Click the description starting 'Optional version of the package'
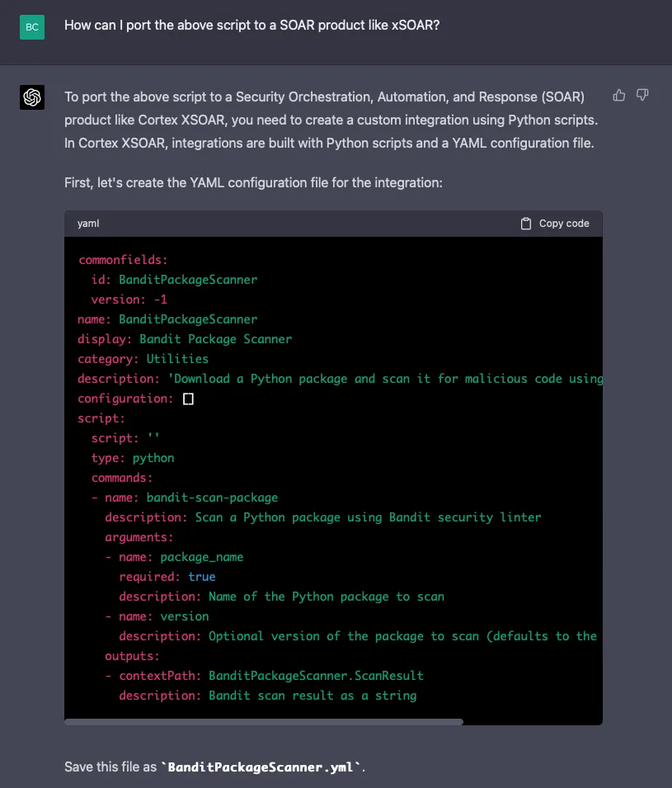 (358, 636)
